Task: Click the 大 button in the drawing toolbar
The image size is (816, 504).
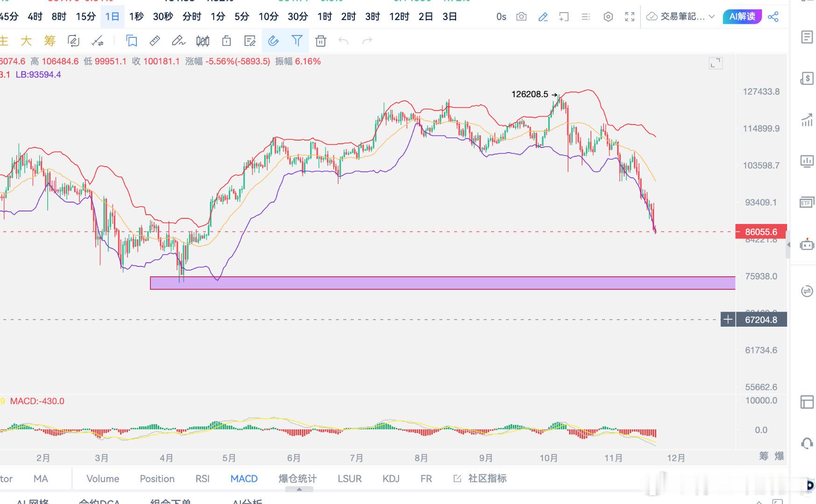Action: [x=26, y=41]
